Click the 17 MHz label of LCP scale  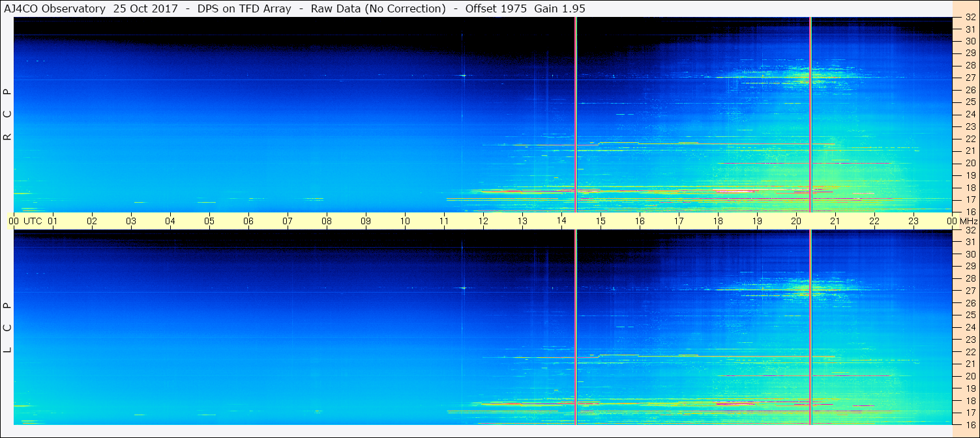(970, 413)
